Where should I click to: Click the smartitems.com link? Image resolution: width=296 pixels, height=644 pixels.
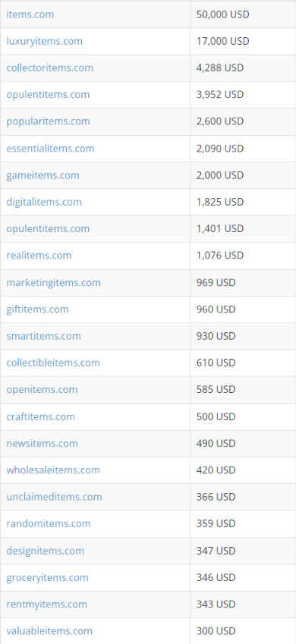pyautogui.click(x=43, y=336)
